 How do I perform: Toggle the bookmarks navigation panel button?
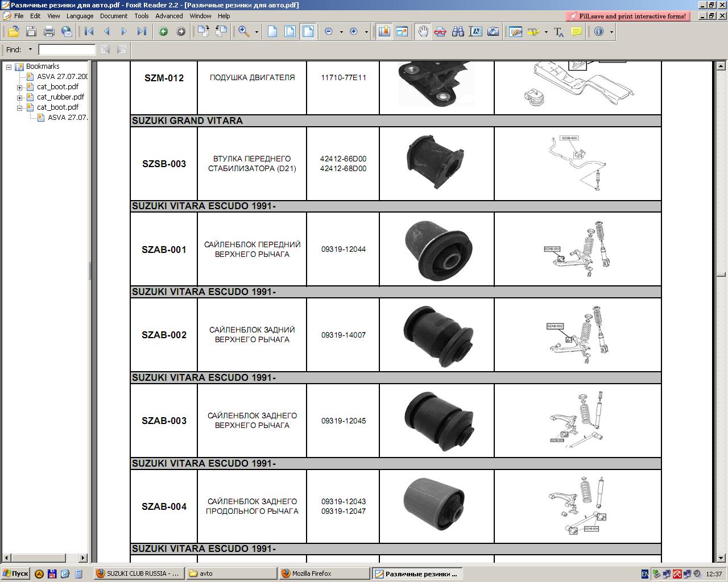click(x=384, y=32)
